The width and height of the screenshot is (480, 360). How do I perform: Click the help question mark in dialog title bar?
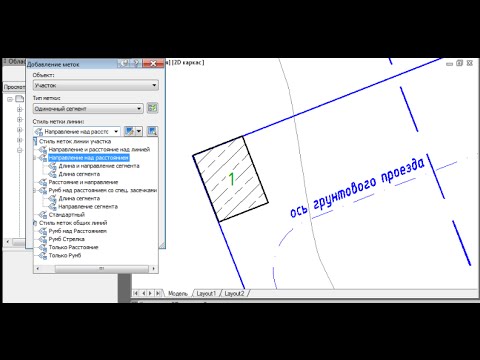pos(136,63)
